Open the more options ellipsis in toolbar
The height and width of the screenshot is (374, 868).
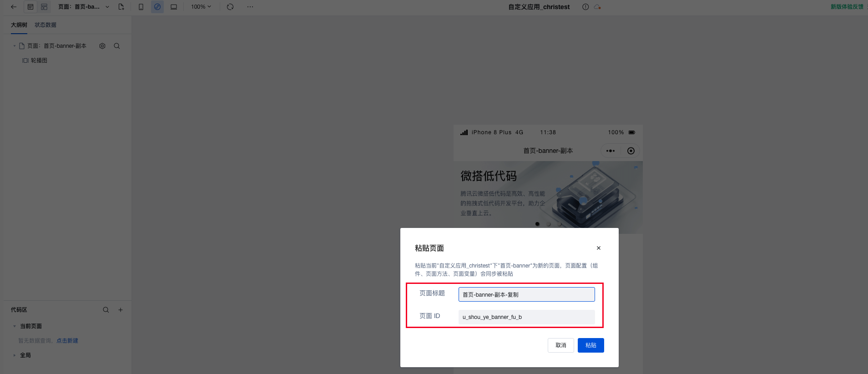[250, 7]
